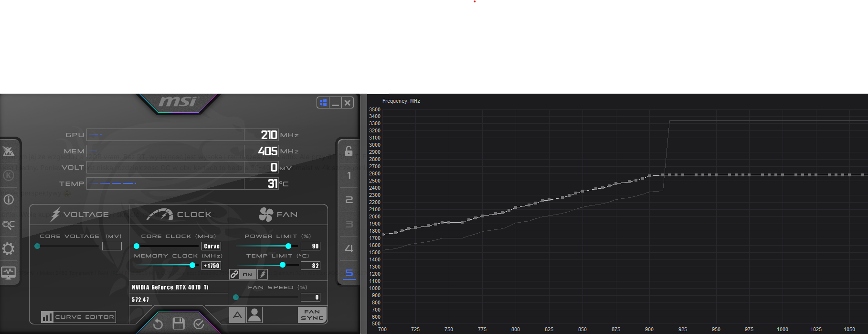
Task: Click the Kombustor K icon
Action: point(9,175)
